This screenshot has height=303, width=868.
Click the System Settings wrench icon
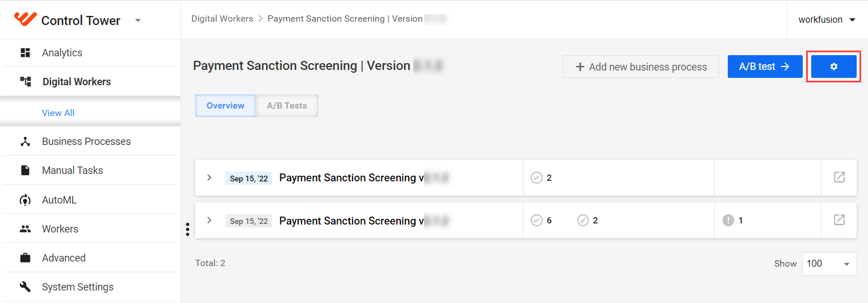[25, 287]
